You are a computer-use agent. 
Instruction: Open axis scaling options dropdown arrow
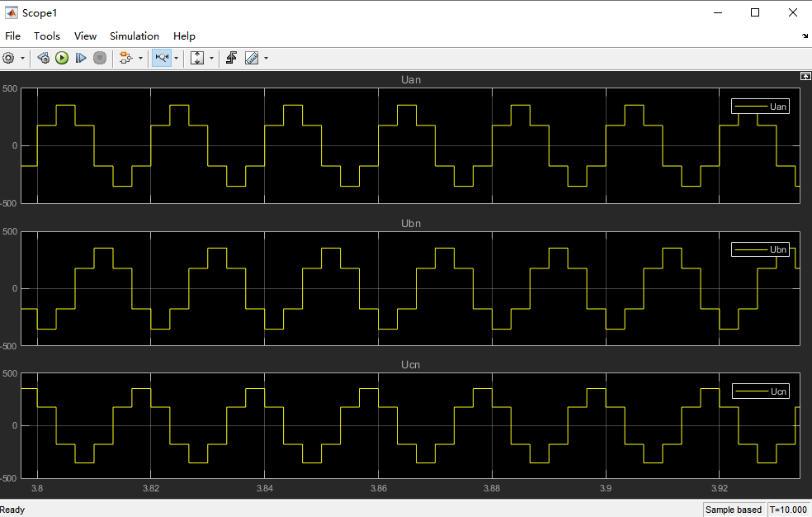[211, 58]
